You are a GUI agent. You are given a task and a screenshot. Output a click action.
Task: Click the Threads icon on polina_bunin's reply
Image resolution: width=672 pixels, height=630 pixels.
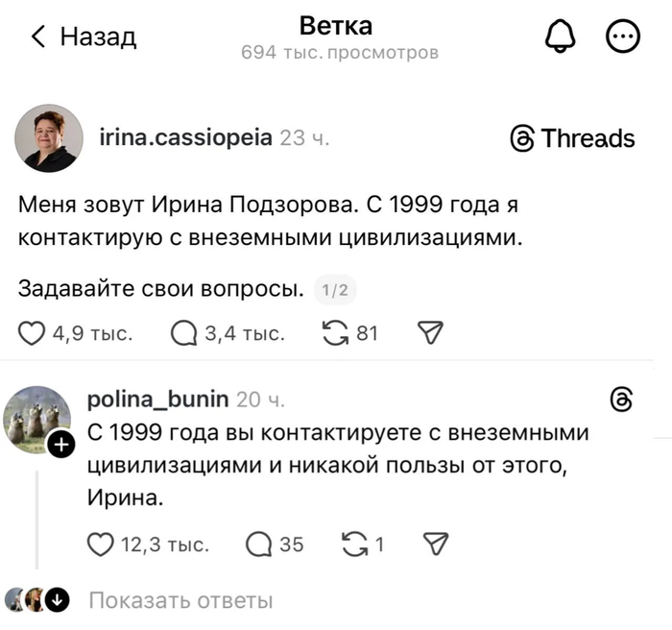pos(621,400)
